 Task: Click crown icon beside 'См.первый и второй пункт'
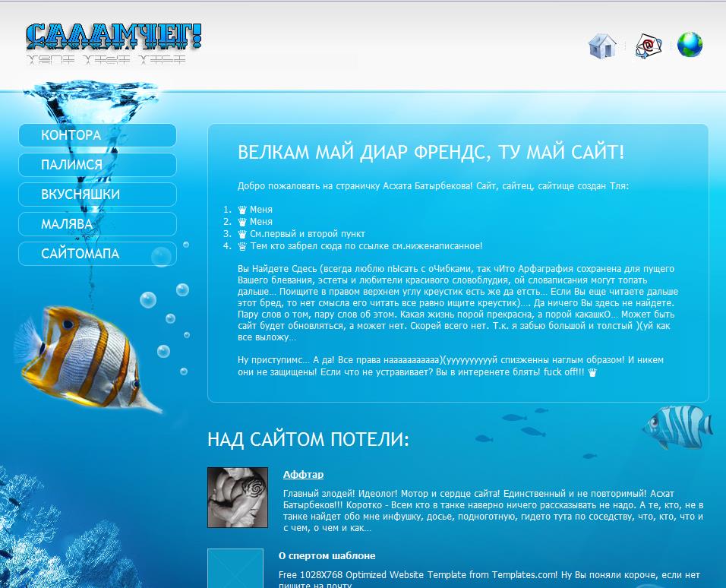click(x=242, y=234)
